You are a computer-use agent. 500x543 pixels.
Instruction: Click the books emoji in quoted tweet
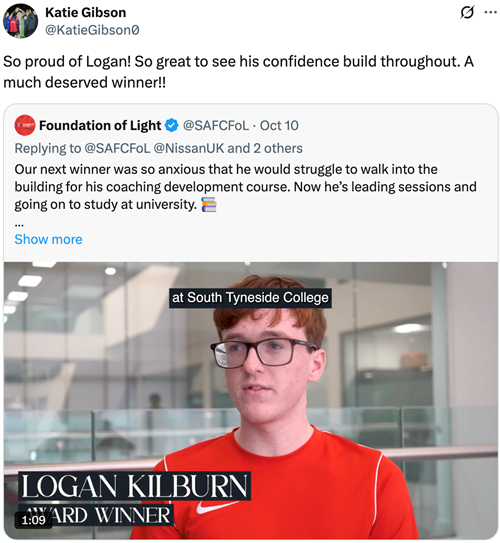[209, 204]
